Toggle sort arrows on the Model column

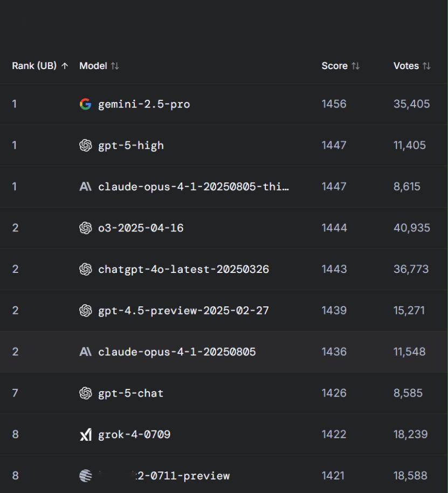tap(115, 66)
